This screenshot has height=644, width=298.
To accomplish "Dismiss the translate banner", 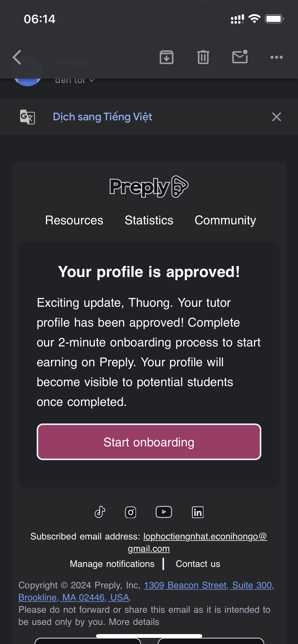I will (276, 117).
